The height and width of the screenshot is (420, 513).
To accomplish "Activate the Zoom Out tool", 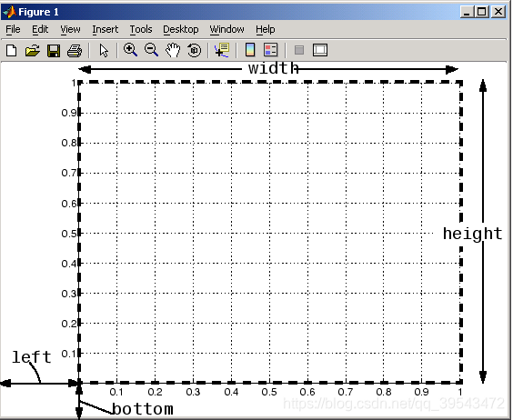I will pyautogui.click(x=152, y=50).
